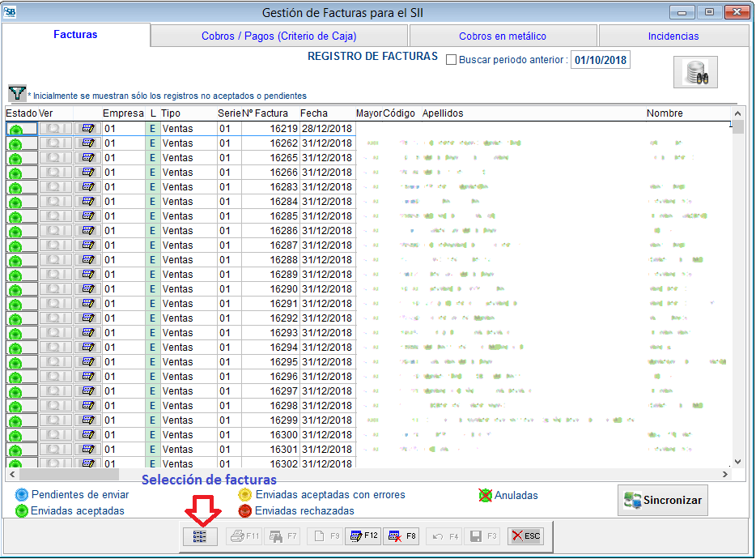756x559 pixels.
Task: Open the Cobros en metálico tab
Action: coord(502,36)
